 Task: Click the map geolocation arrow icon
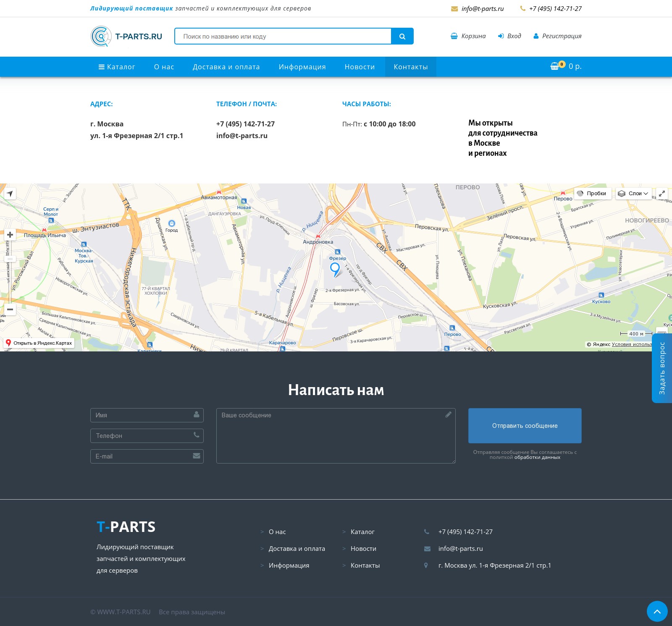point(10,194)
